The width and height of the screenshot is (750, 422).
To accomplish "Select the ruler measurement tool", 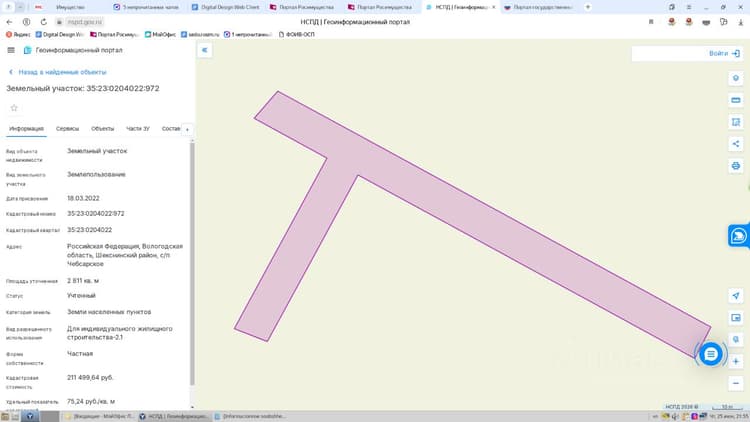I will (x=736, y=100).
